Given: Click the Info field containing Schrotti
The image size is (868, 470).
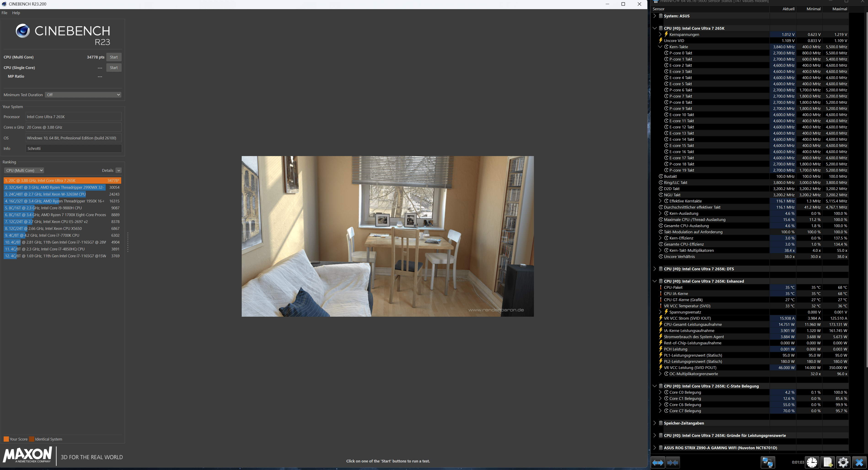Looking at the screenshot, I should [73, 149].
